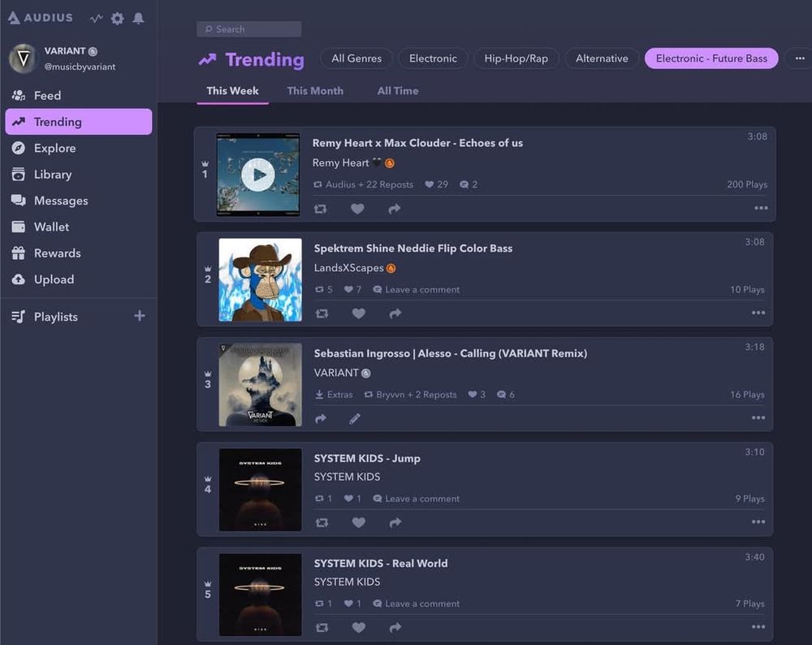Viewport: 812px width, 645px height.
Task: View 29 favorites on Echoes of us
Action: click(x=437, y=184)
